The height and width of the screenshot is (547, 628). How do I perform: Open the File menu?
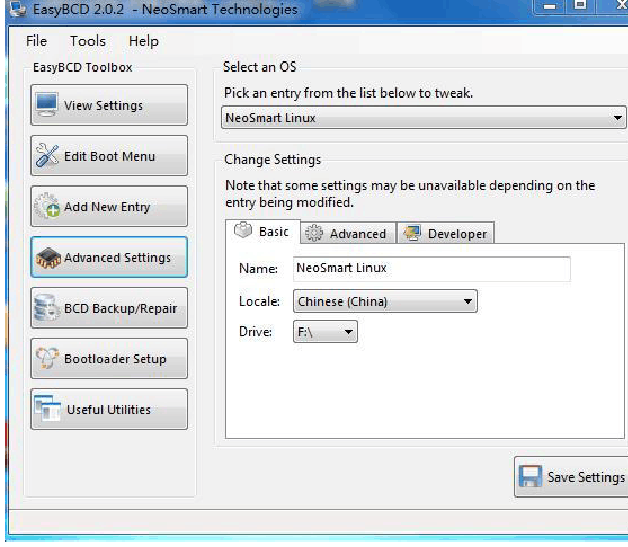(x=36, y=41)
